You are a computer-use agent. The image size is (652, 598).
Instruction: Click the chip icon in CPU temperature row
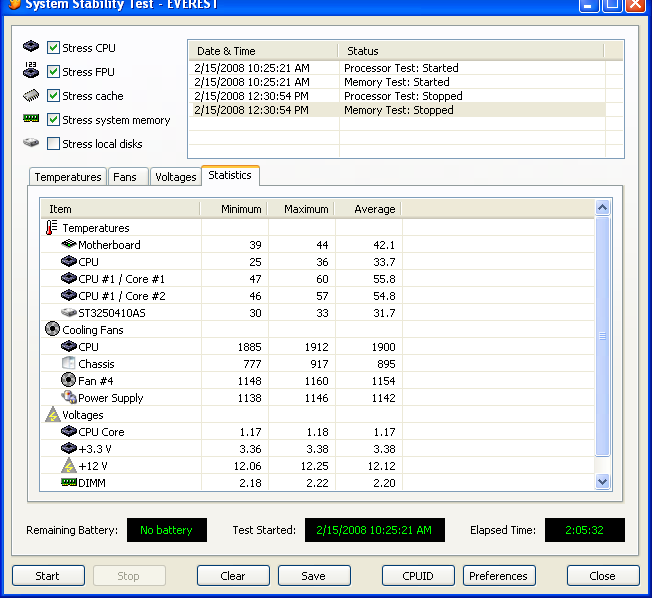[x=69, y=261]
